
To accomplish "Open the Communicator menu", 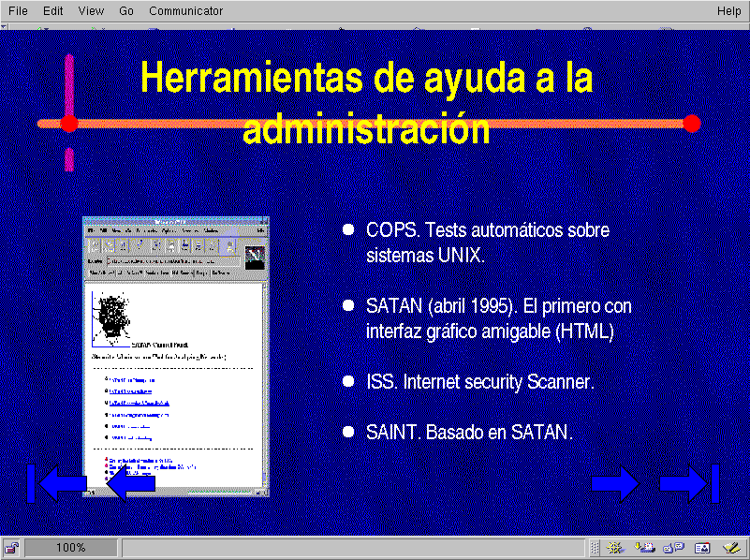I will pyautogui.click(x=185, y=11).
